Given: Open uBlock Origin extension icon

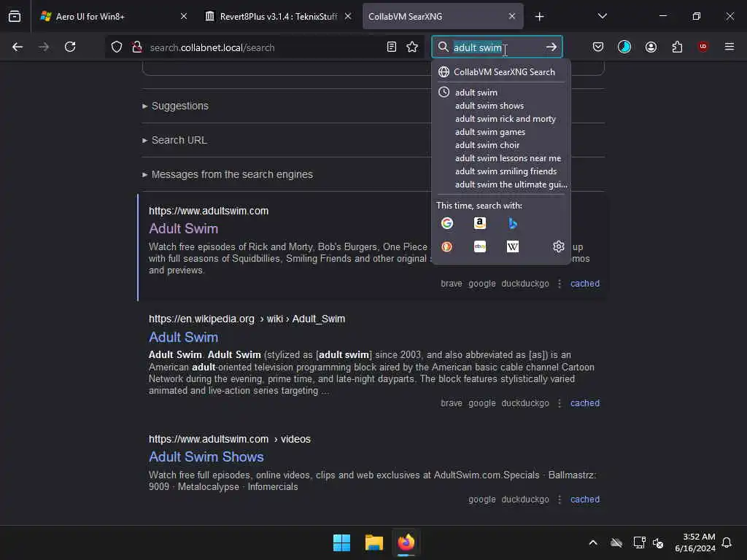Looking at the screenshot, I should 703,47.
